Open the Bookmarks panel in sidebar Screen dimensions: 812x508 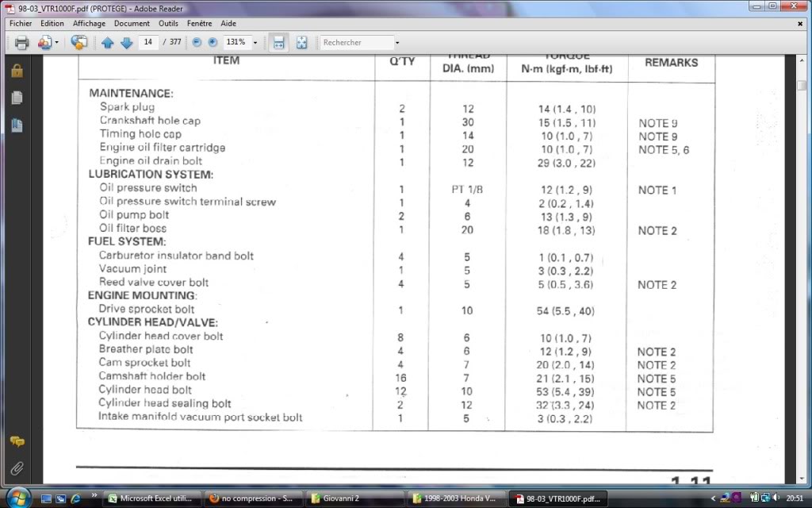pyautogui.click(x=17, y=125)
